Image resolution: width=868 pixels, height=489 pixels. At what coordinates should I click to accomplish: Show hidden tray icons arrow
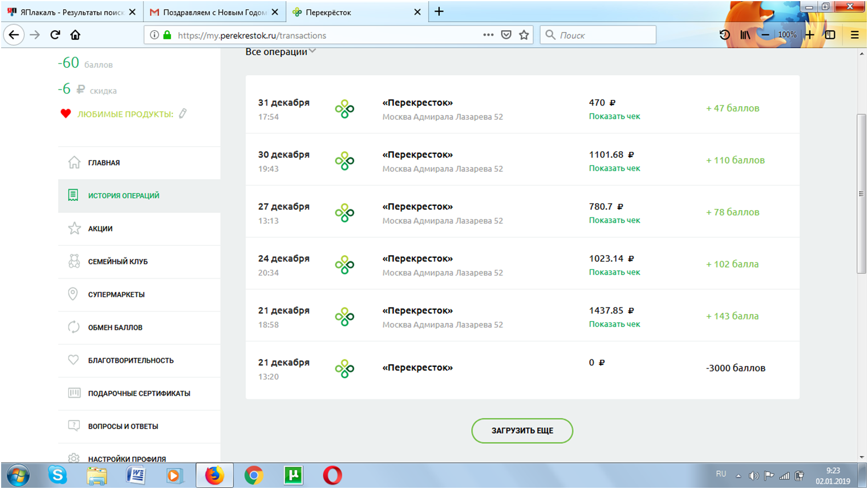click(x=739, y=475)
